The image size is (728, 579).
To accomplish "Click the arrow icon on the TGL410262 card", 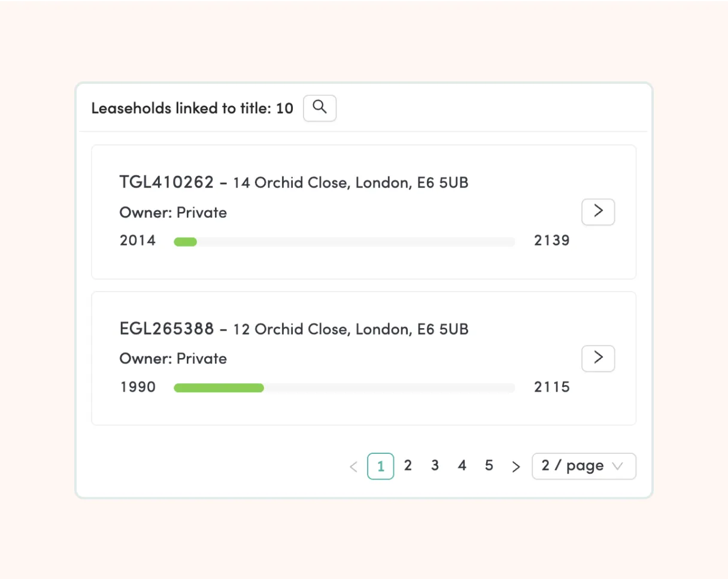I will (x=598, y=212).
